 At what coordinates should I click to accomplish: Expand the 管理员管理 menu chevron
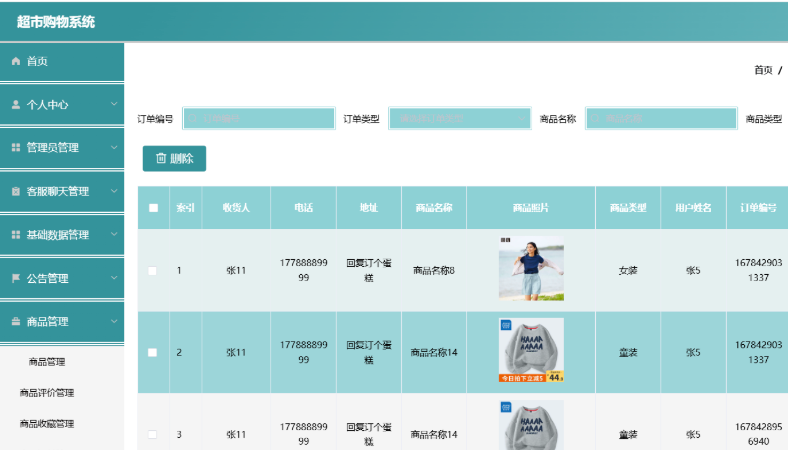click(x=114, y=148)
